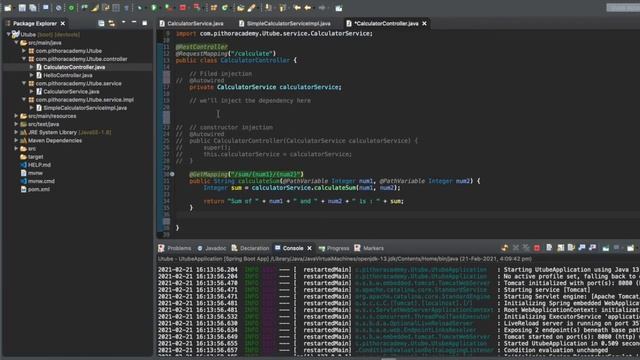Switch to SimpleCalculatorServiceImpl.java editor tab
640x360 pixels.
[284, 24]
